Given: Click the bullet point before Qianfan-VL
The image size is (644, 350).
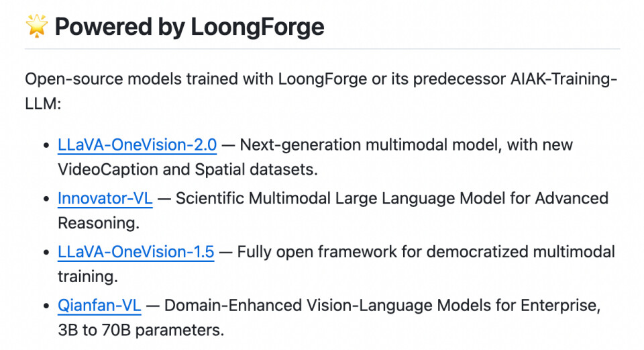Looking at the screenshot, I should [x=46, y=306].
